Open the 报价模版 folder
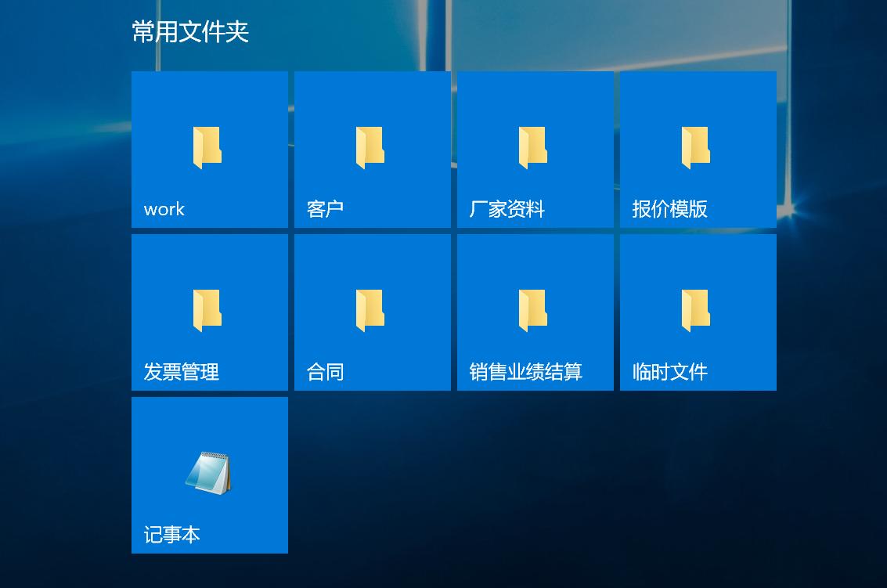The height and width of the screenshot is (588, 887). point(698,149)
